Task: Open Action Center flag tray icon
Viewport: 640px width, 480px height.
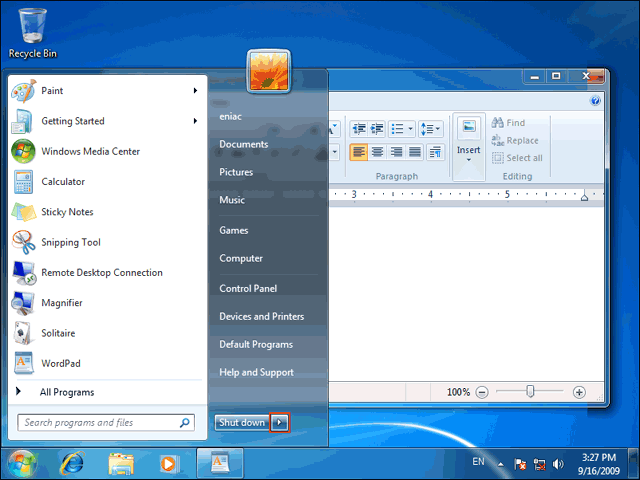Action: 520,464
